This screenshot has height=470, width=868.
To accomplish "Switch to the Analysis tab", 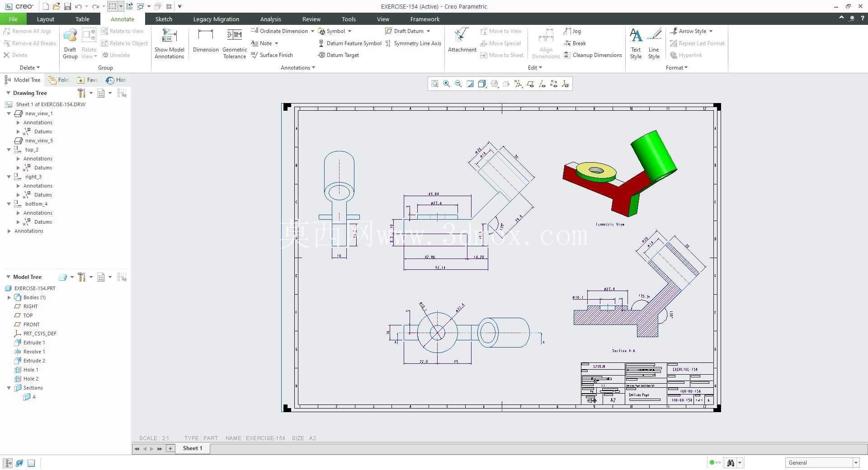I will [270, 19].
